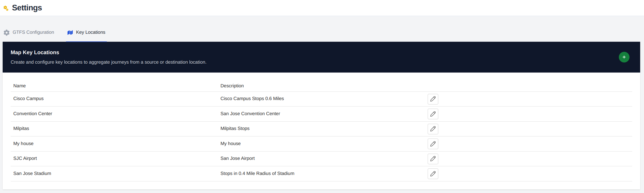
Task: Edit the Convention Center location
Action: coord(433,114)
